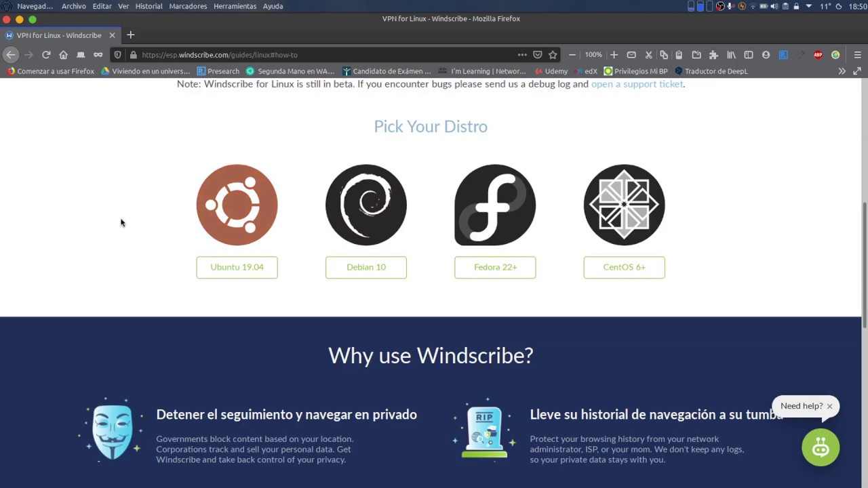The height and width of the screenshot is (488, 868).
Task: Open the green chat bot widget
Action: (821, 447)
